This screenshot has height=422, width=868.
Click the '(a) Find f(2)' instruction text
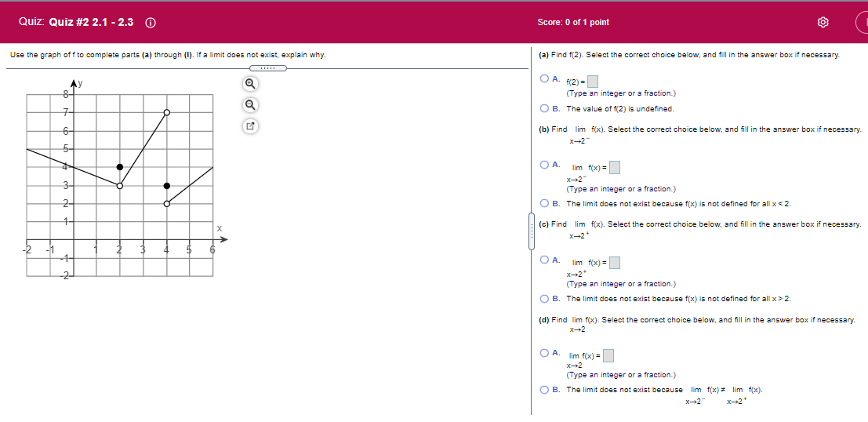688,55
